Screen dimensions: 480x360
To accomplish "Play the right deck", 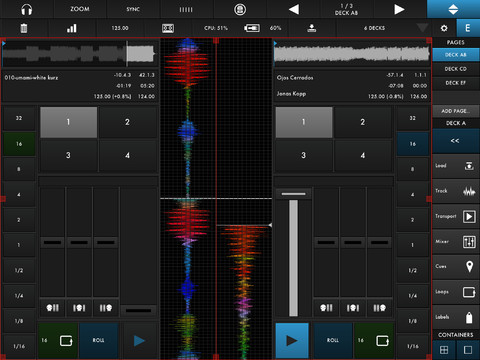I will 292,340.
